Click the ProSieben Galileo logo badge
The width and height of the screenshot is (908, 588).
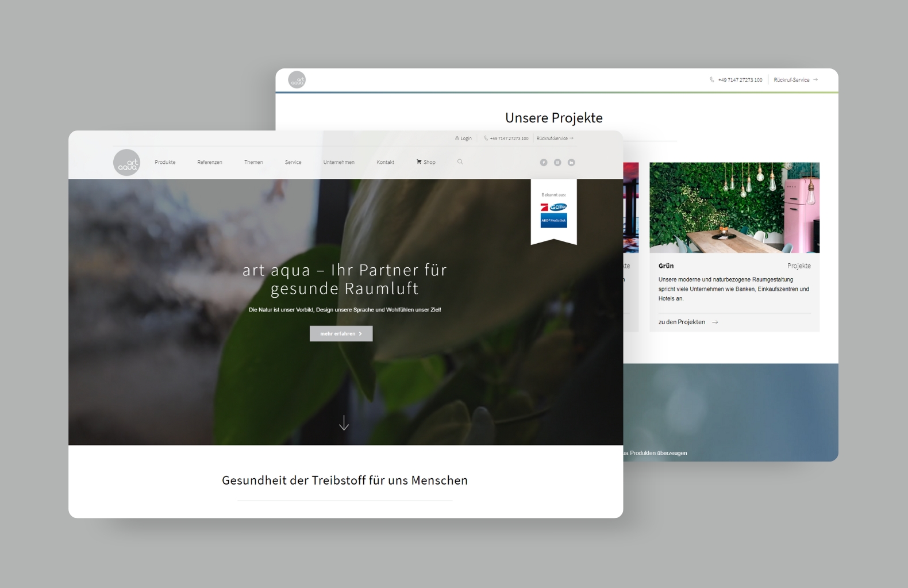[x=553, y=207]
